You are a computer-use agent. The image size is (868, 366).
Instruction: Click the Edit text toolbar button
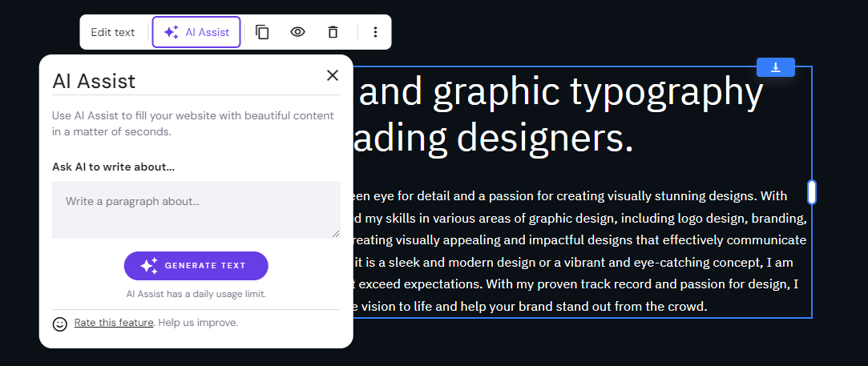click(113, 32)
